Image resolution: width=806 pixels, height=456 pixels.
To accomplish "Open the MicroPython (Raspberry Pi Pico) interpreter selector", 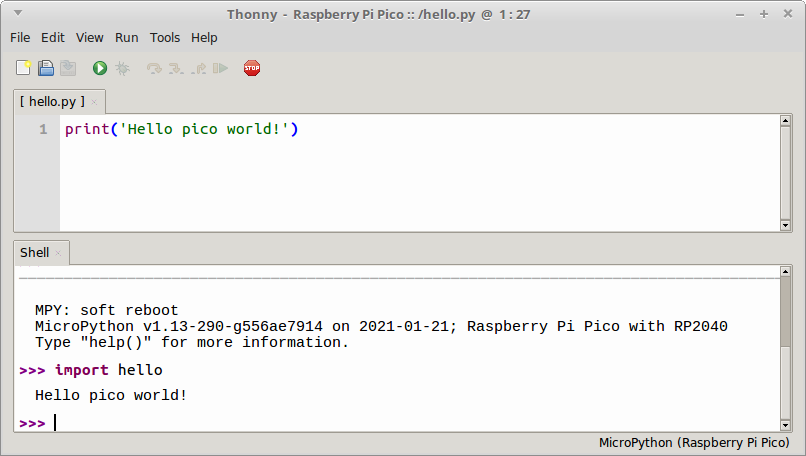I will click(x=694, y=443).
